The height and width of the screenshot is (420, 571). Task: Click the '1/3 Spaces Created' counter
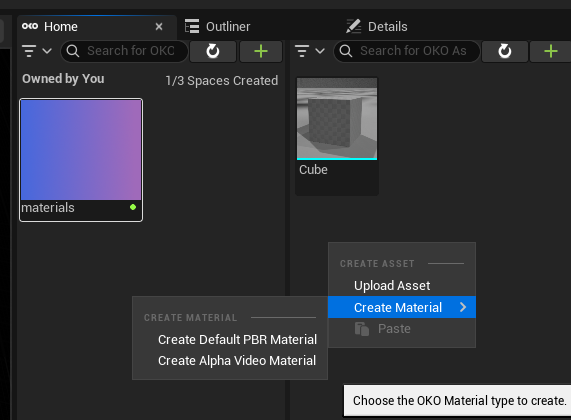[222, 81]
